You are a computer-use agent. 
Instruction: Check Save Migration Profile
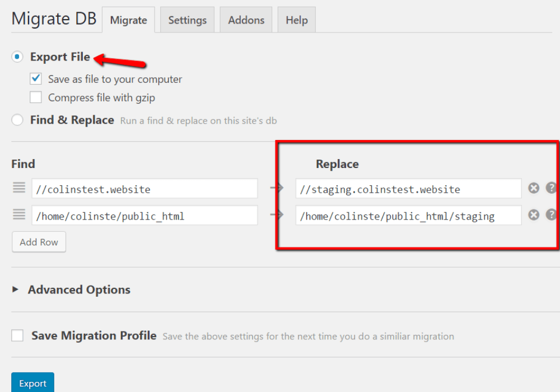tap(17, 335)
